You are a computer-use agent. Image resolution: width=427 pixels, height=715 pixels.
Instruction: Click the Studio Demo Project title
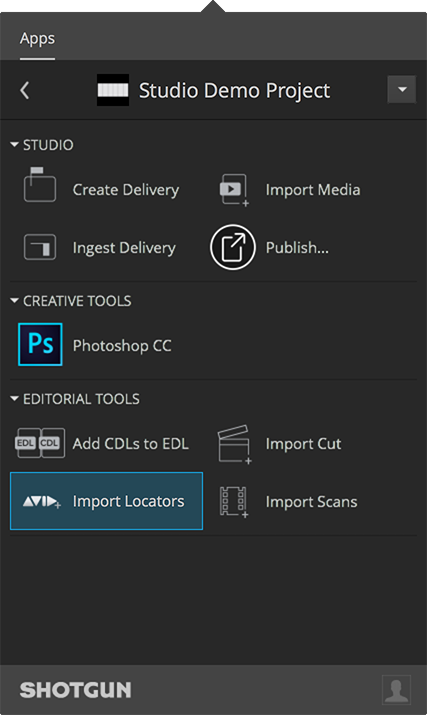coord(234,90)
